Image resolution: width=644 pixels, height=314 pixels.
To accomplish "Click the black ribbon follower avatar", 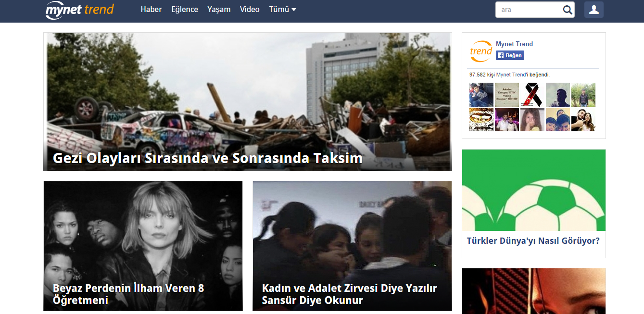I will click(532, 94).
